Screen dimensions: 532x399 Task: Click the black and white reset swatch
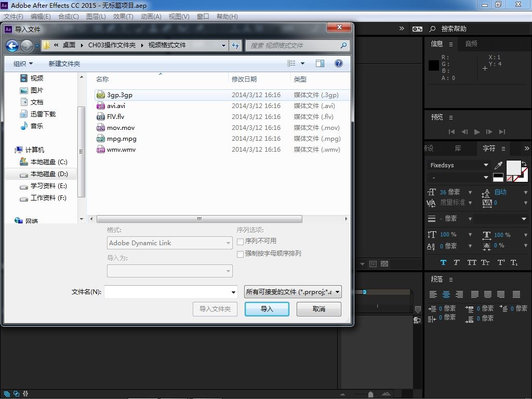click(x=498, y=178)
